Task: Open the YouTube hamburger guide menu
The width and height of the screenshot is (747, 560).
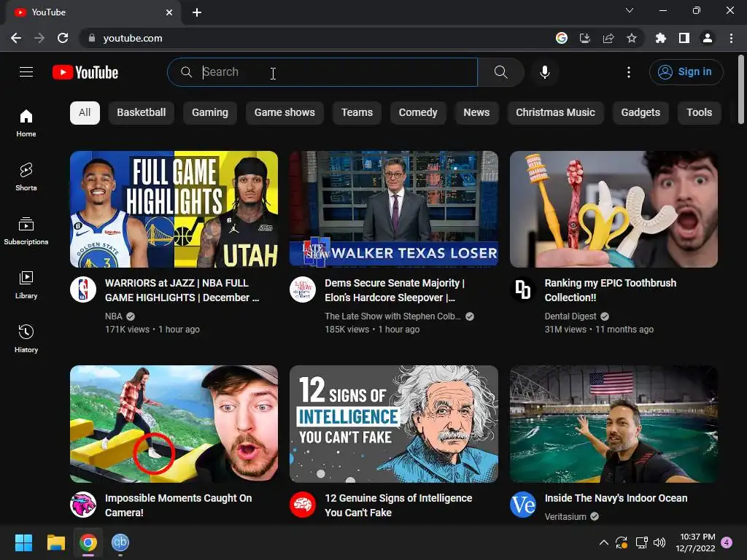Action: click(x=26, y=72)
